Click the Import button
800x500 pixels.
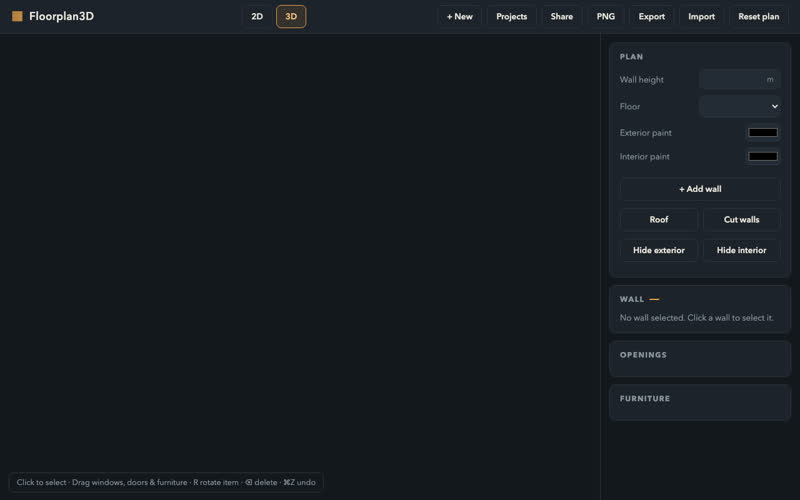702,16
